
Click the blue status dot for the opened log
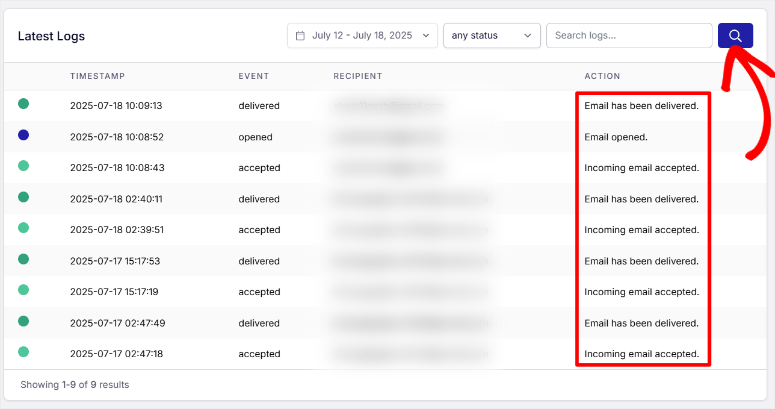click(x=23, y=135)
